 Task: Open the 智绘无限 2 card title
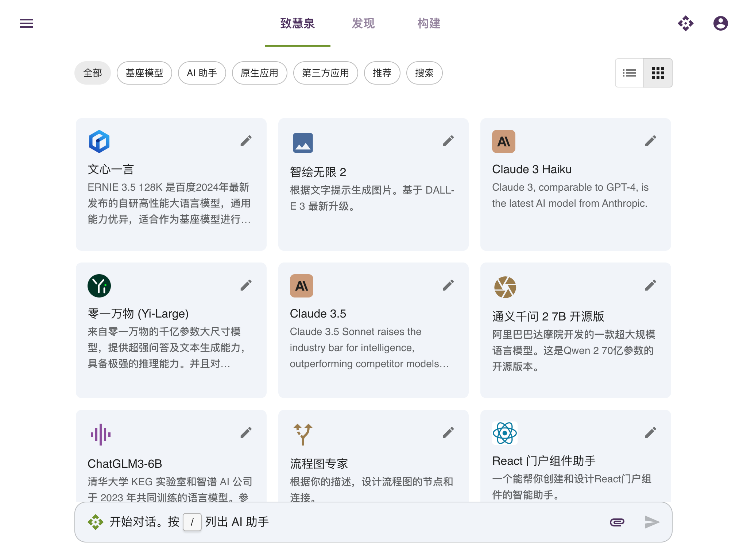318,172
